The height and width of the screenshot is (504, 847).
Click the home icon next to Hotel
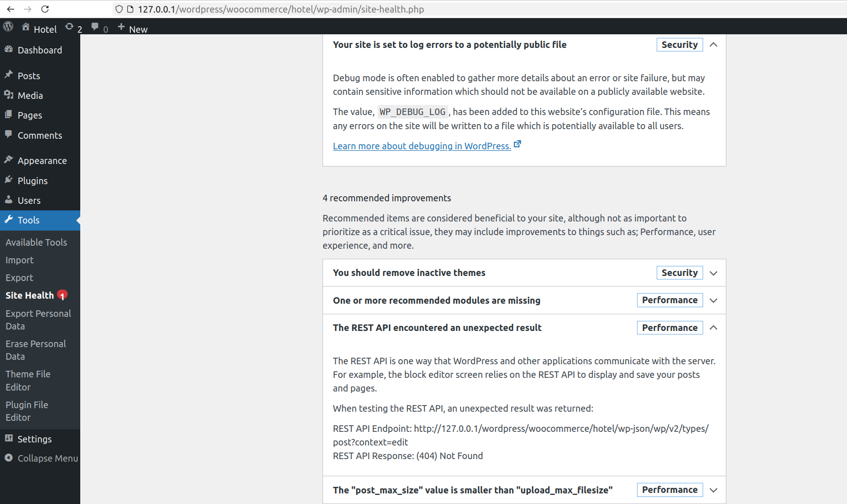pyautogui.click(x=26, y=27)
